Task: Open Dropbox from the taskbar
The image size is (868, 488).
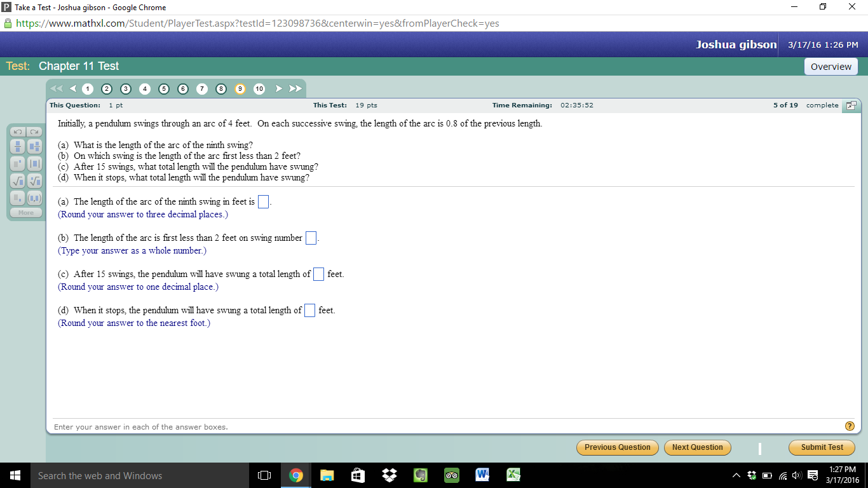Action: pos(390,475)
